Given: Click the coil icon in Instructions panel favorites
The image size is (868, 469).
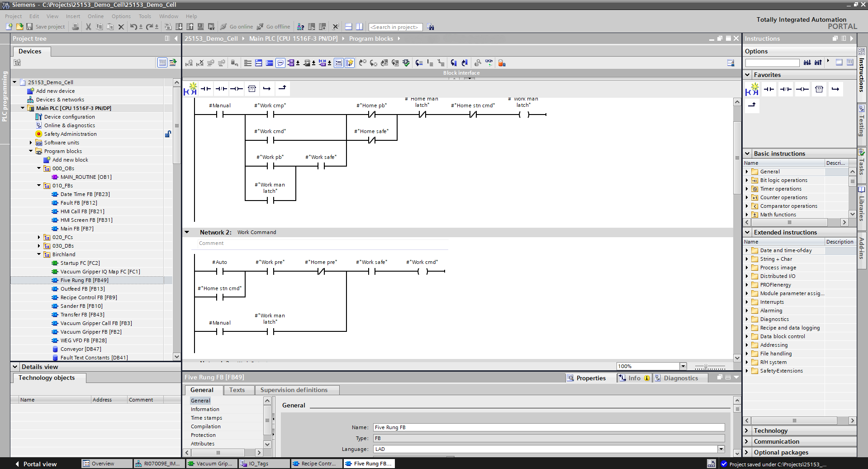Looking at the screenshot, I should click(x=802, y=89).
